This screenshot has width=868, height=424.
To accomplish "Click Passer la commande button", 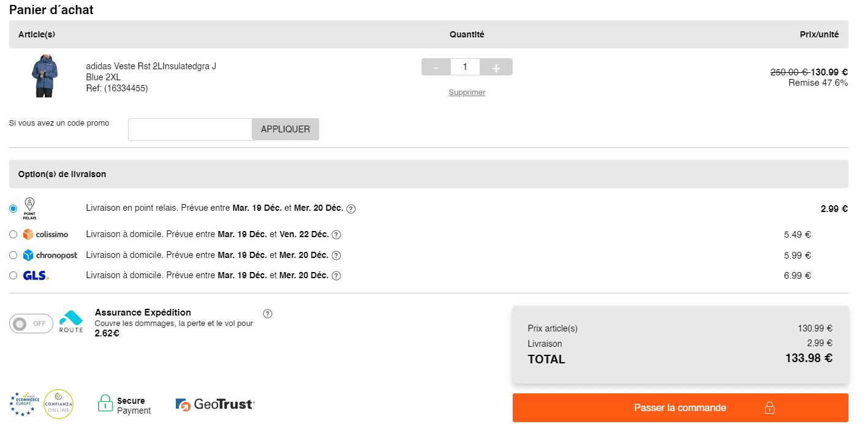I will [x=680, y=408].
